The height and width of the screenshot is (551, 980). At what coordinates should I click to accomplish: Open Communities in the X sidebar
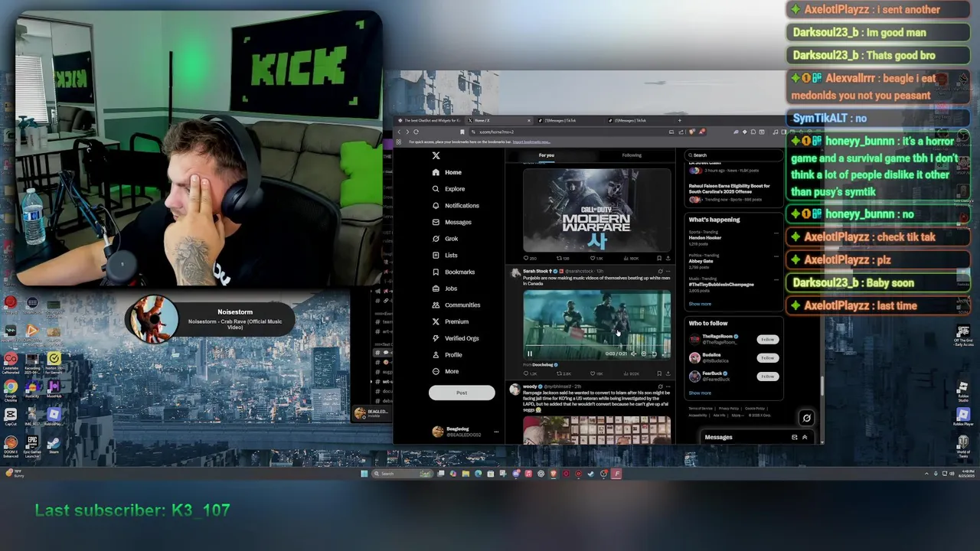click(x=456, y=305)
